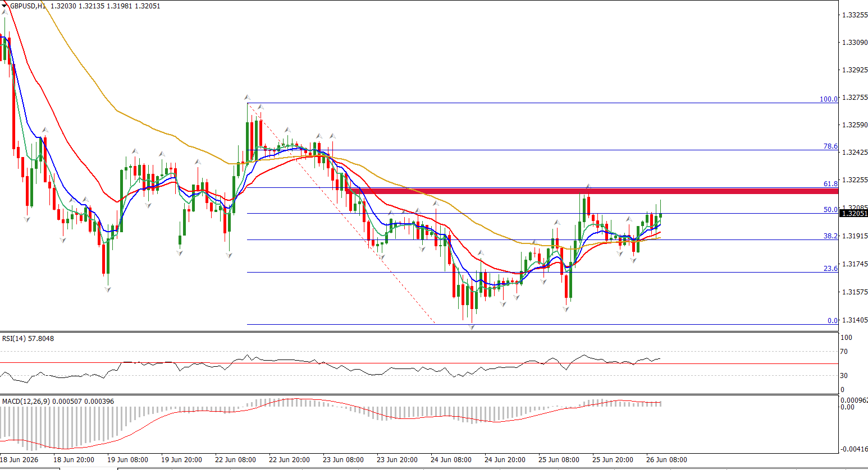
Task: Click the Fibonacci 78.6 level label
Action: (830, 146)
